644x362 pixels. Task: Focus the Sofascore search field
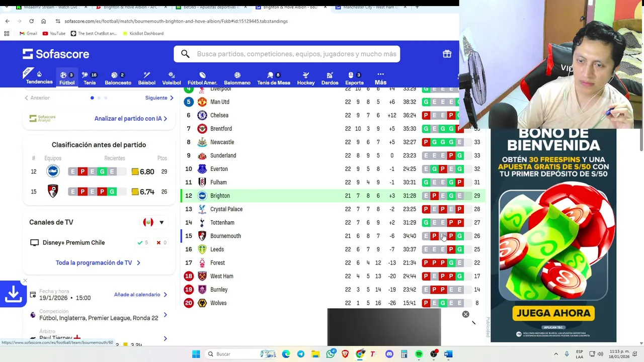[x=287, y=54]
